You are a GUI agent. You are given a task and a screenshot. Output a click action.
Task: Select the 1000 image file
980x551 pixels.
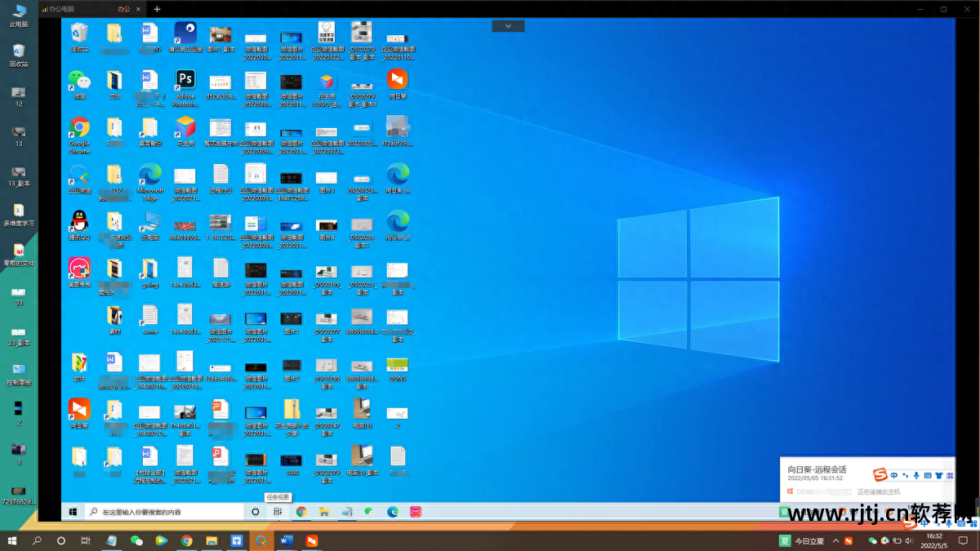pos(292,463)
